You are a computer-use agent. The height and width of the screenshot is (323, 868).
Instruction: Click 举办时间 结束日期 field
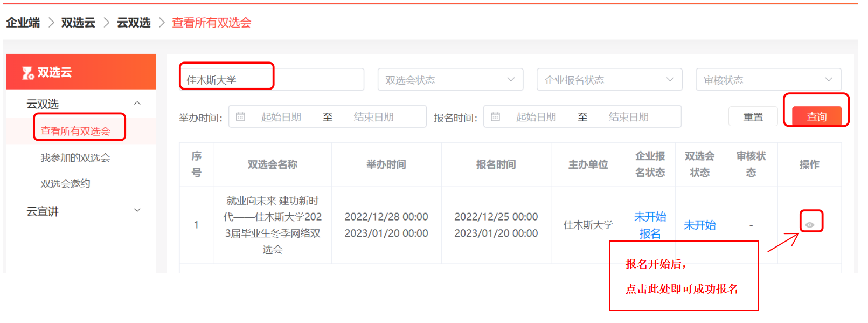[374, 117]
